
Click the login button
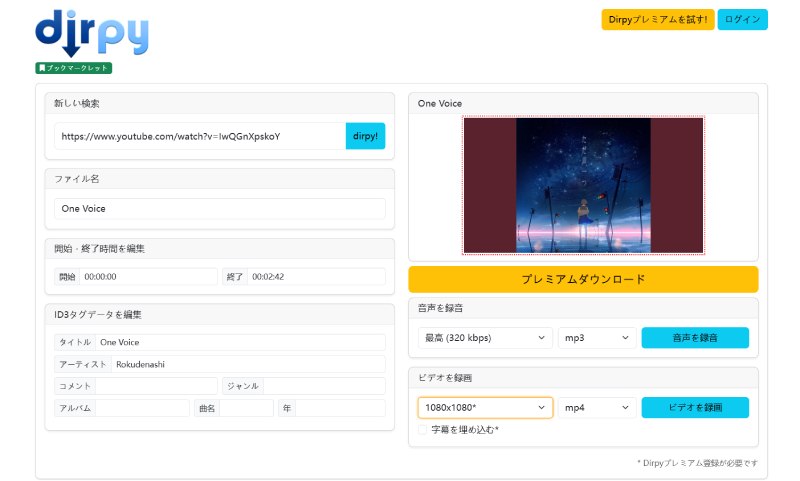742,19
